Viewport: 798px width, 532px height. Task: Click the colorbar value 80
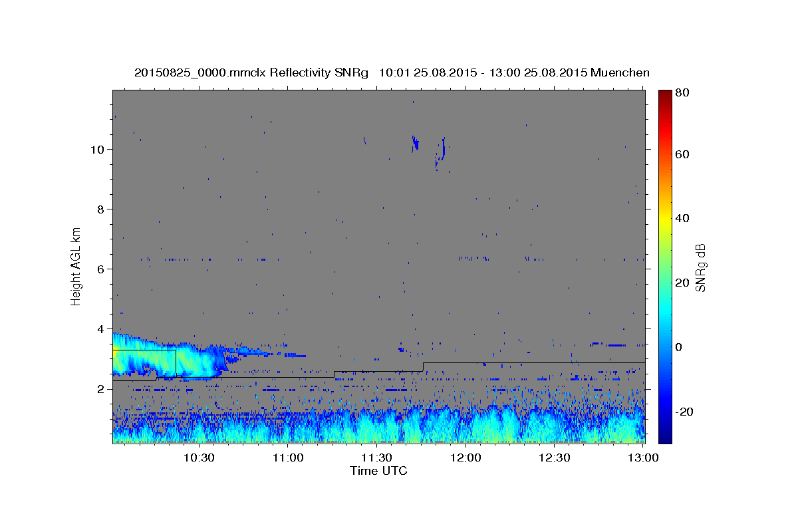[x=682, y=94]
